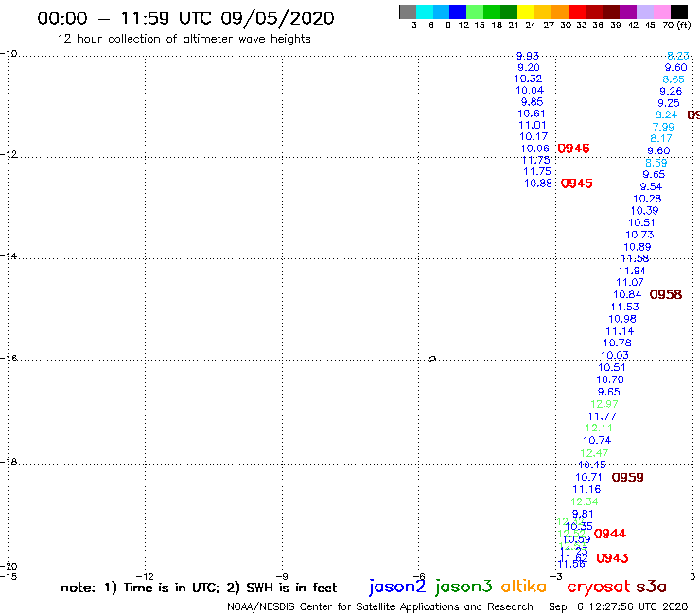Click the wave height value 11.07
Screen dimensions: 700x615
pos(630,282)
